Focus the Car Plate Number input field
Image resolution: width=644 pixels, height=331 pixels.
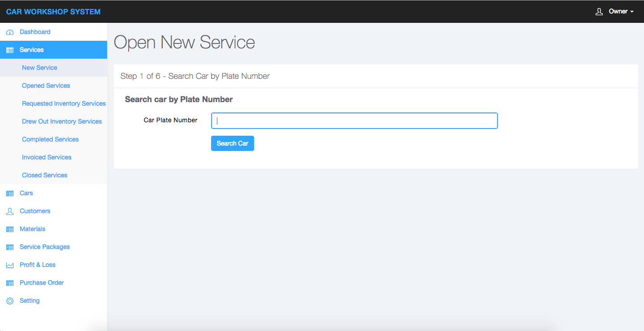coord(354,121)
